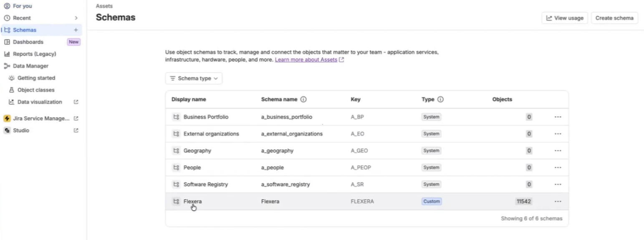Select Object classes under Data Manager
Image resolution: width=644 pixels, height=240 pixels.
point(36,90)
